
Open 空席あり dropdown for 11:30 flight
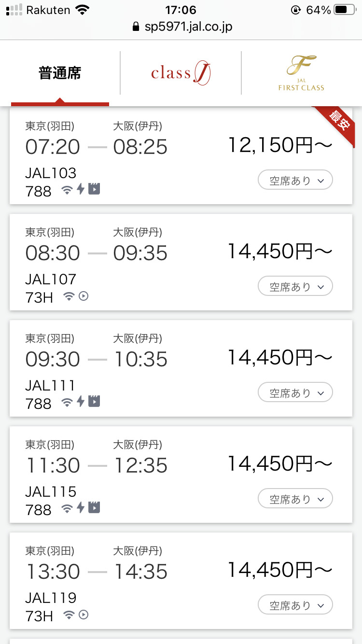(x=295, y=499)
